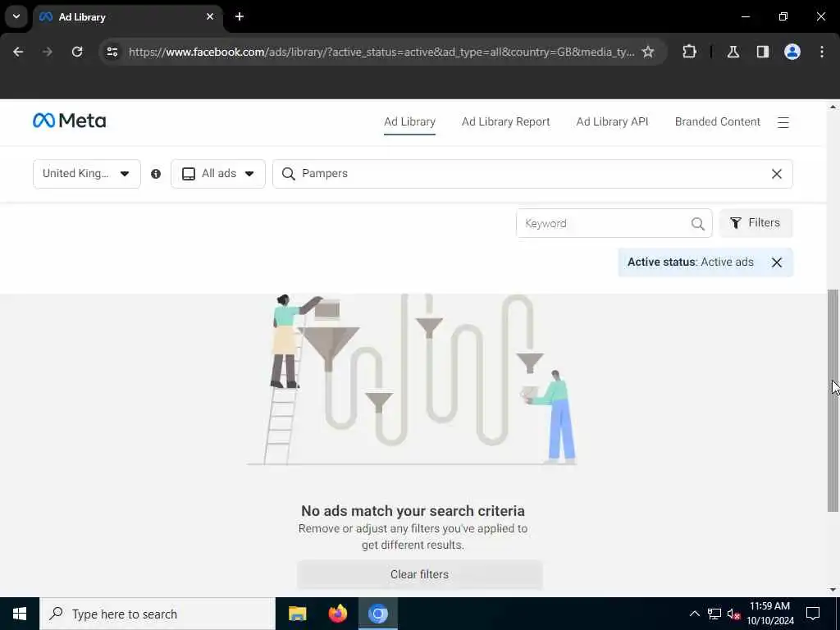
Task: Open Chrome extensions puzzle icon
Action: coord(689,52)
